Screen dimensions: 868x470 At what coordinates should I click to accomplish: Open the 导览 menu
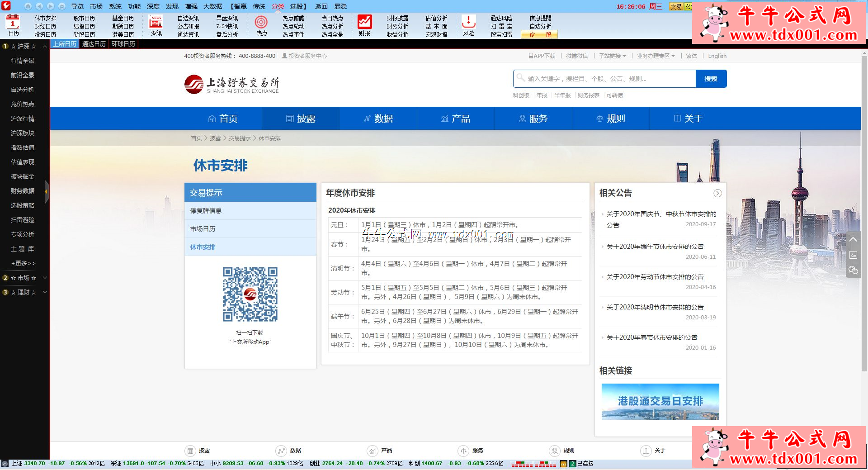click(x=77, y=6)
